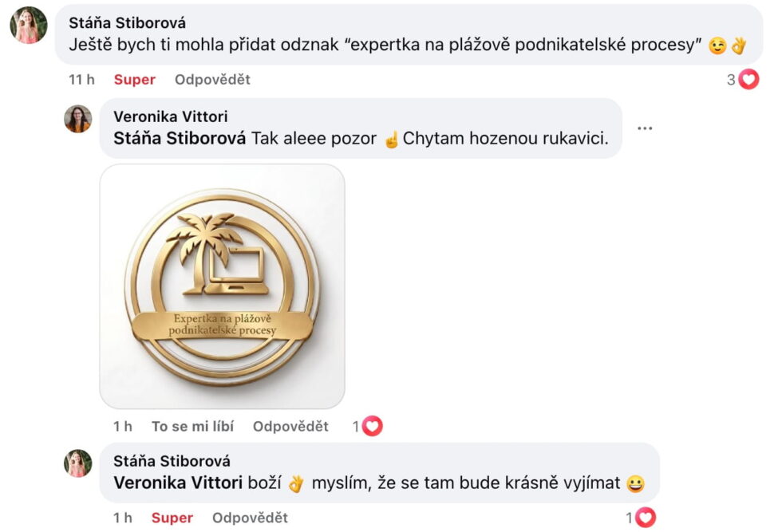This screenshot has width=774, height=532.
Task: Click mentioned Stáňa Stiborová in Veronika's reply
Action: [180, 138]
